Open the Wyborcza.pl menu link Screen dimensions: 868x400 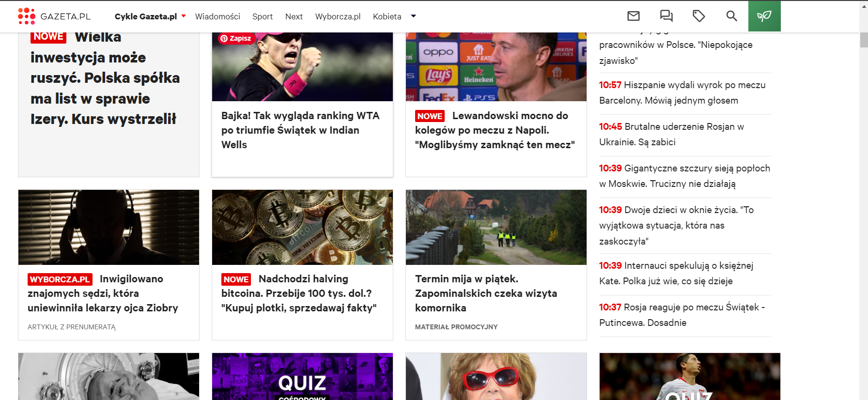(338, 16)
